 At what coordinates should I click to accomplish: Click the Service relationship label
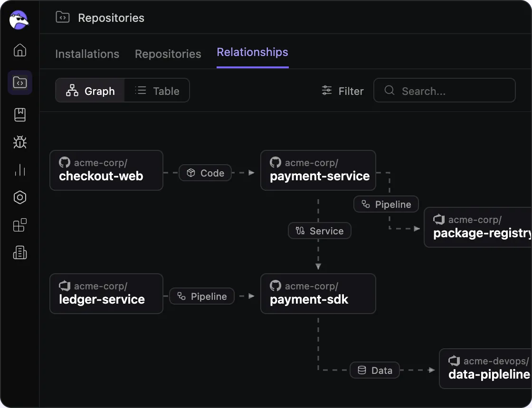(x=320, y=231)
